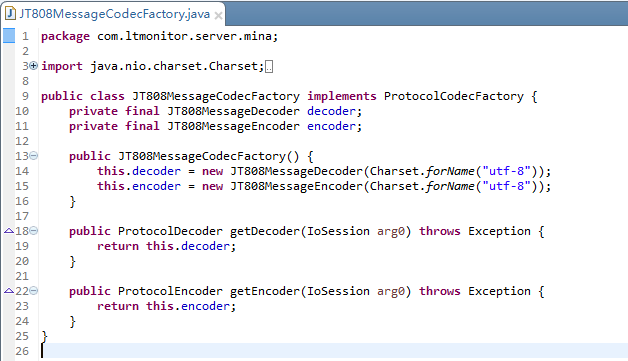Screen dimensions: 628x361
Task: Click the JT808MessageDecoder type on line 10
Action: tap(233, 111)
